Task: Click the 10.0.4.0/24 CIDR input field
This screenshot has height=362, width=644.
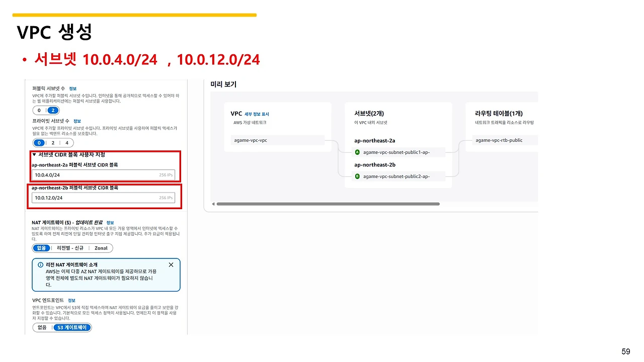Action: 103,175
